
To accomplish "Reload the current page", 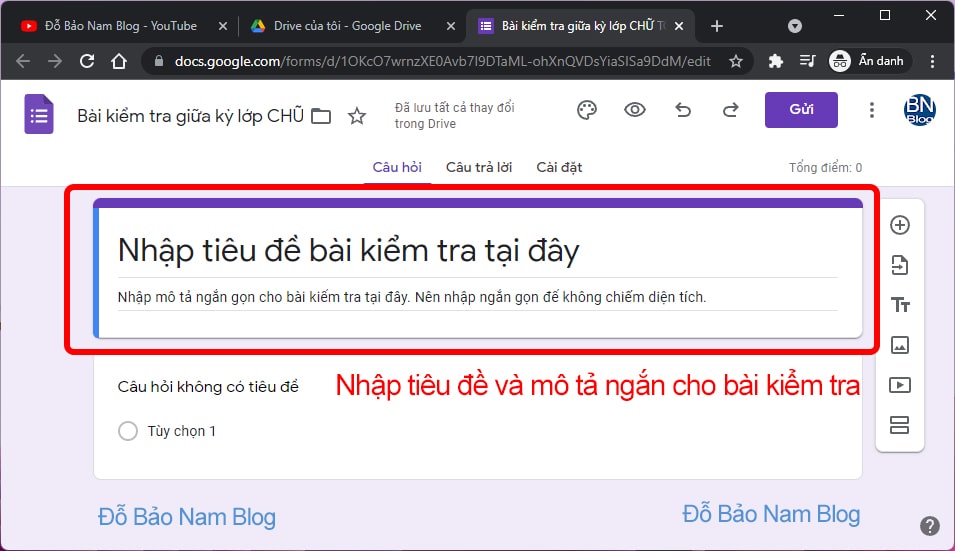I will click(x=87, y=61).
